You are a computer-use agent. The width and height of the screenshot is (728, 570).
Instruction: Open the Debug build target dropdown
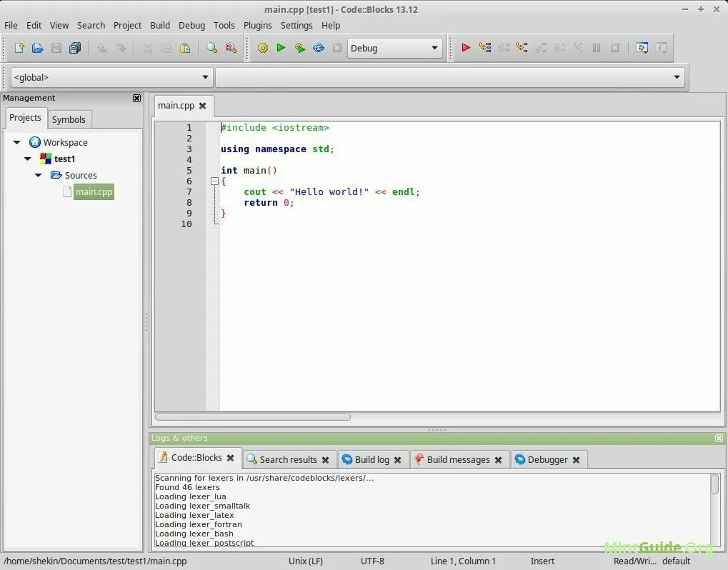point(394,48)
